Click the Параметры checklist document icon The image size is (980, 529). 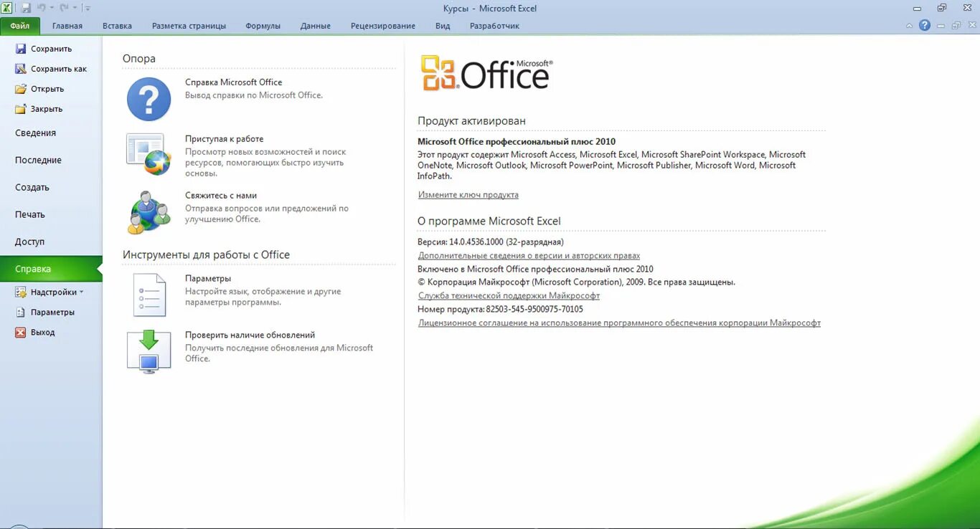[149, 295]
